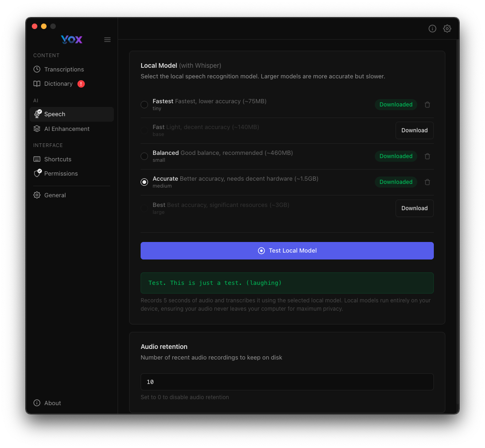Select the Balanced small model radio button
The height and width of the screenshot is (448, 485).
tap(144, 156)
